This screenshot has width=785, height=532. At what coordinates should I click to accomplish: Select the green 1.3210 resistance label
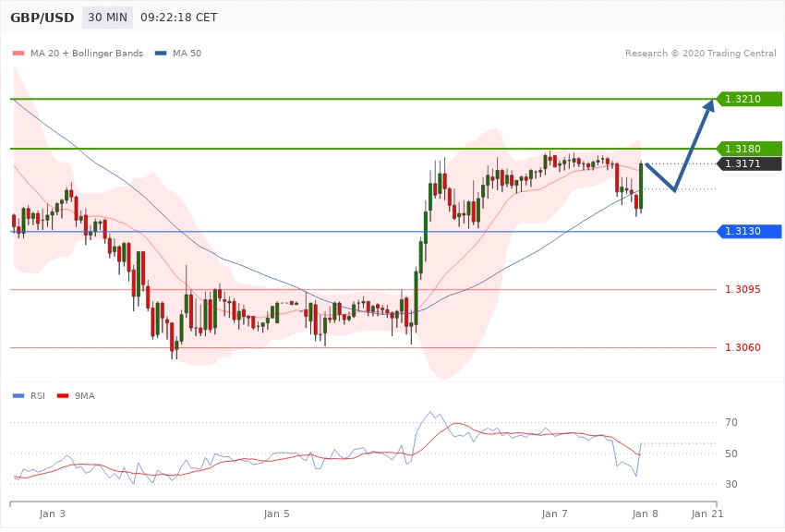[x=749, y=99]
